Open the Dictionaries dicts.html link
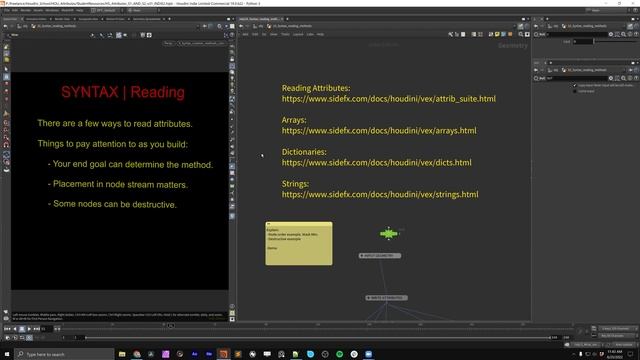This screenshot has height=360, width=640. coord(376,162)
